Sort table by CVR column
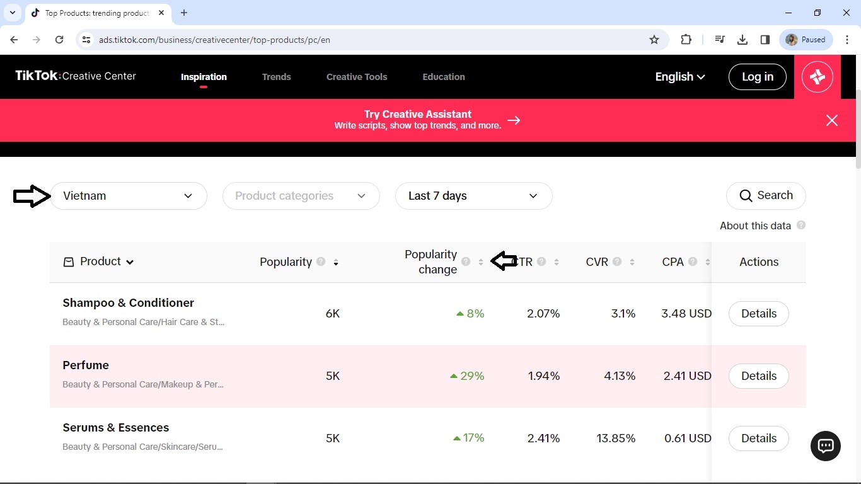The width and height of the screenshot is (861, 504). [x=632, y=262]
